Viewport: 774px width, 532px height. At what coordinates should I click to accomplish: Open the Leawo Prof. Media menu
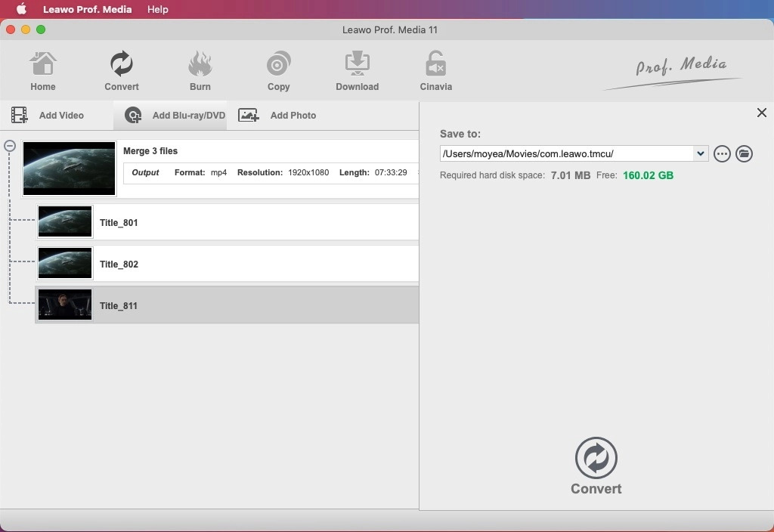pos(88,9)
